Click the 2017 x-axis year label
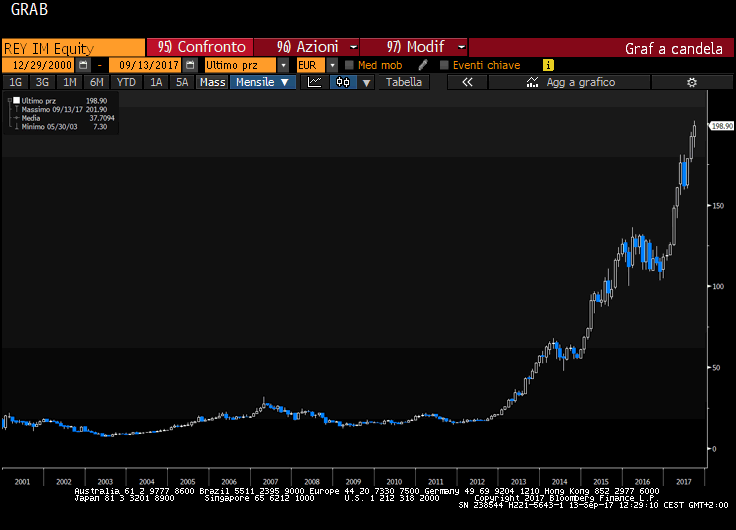This screenshot has width=736, height=530. (x=683, y=482)
